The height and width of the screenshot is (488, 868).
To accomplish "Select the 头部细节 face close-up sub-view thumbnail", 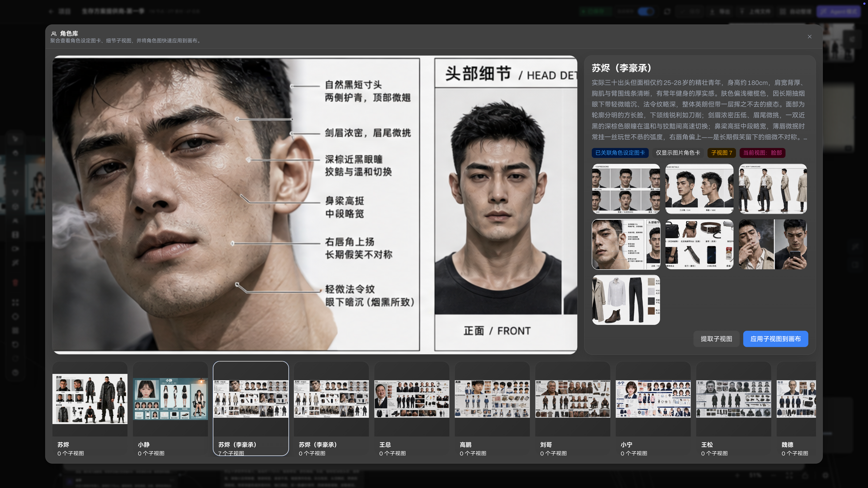I will coord(626,244).
